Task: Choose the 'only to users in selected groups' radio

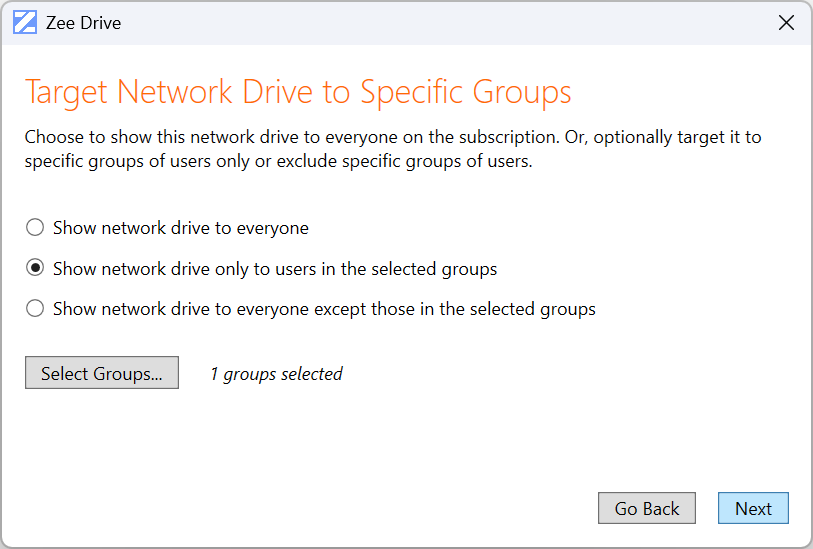Action: [x=35, y=269]
